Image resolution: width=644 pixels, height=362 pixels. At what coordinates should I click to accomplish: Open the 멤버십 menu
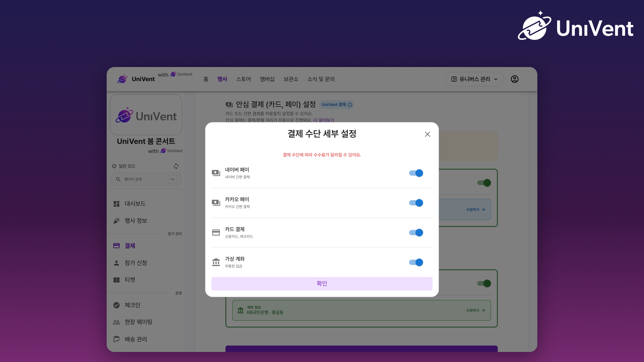click(x=267, y=79)
